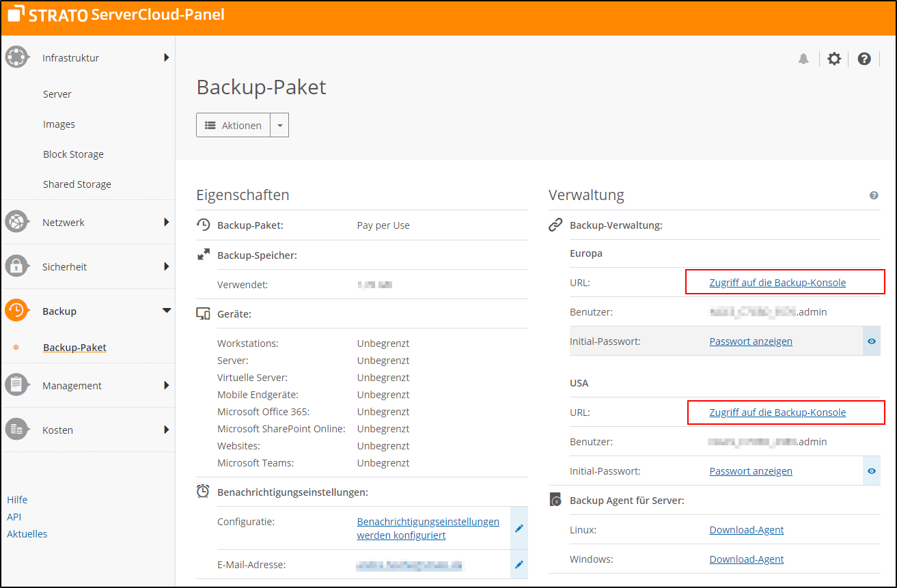
Task: Click the STRATO ServerCloud-Panel logo
Action: tap(115, 14)
